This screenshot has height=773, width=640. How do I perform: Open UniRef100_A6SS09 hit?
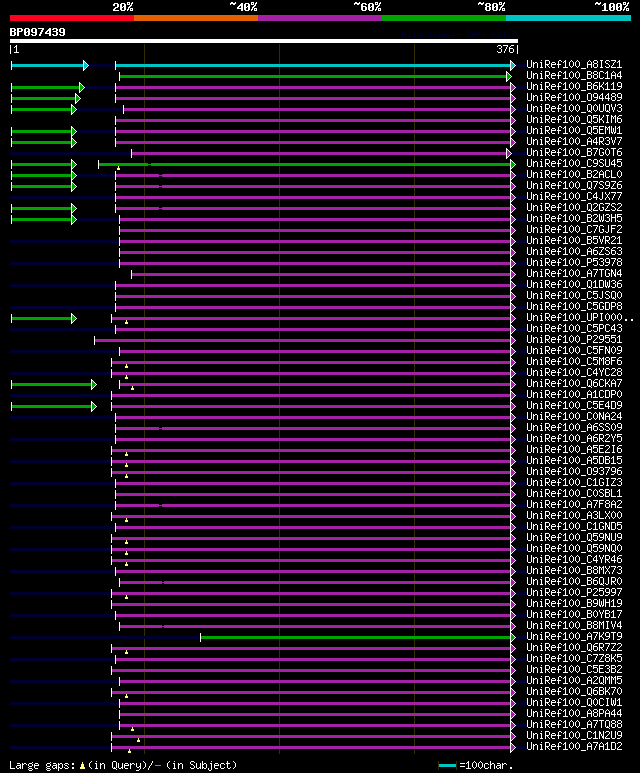(574, 427)
